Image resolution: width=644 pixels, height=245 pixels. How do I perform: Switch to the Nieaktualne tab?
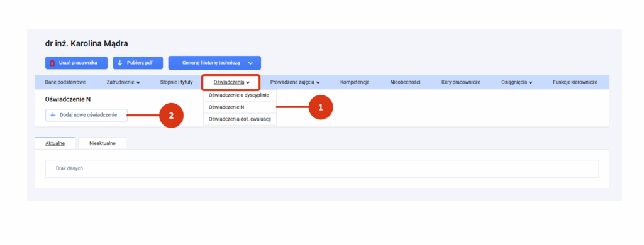click(103, 143)
